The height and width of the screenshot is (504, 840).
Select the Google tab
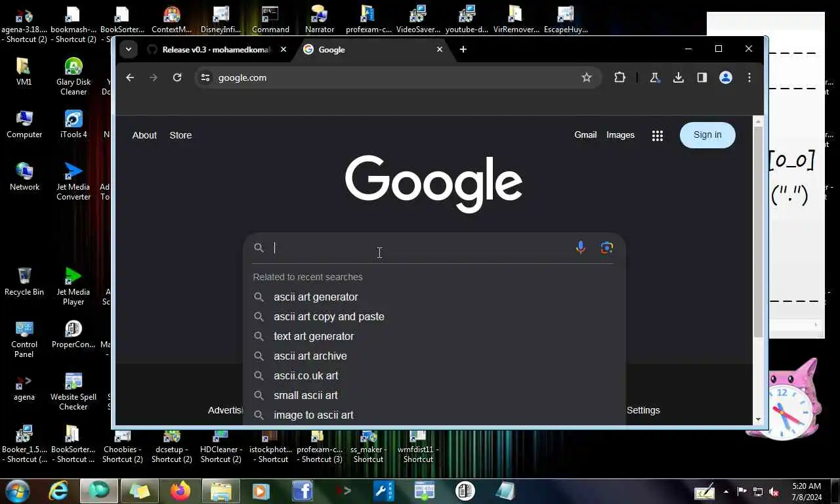point(374,49)
